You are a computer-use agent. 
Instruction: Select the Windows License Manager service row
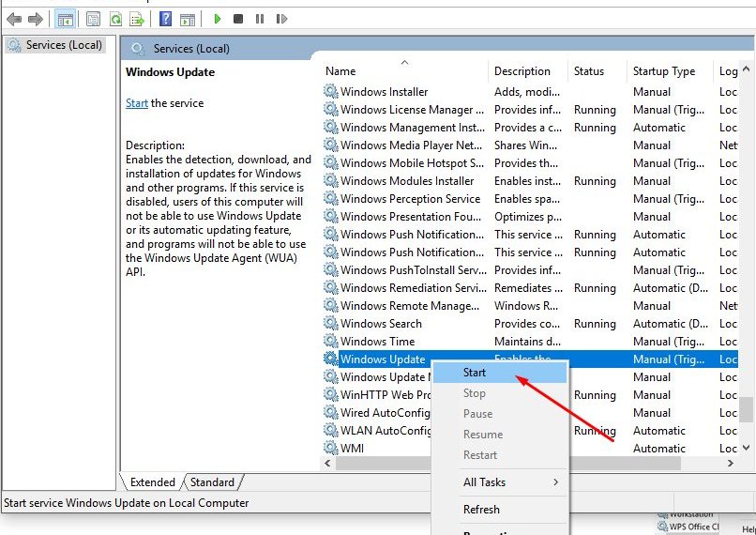tap(529, 110)
